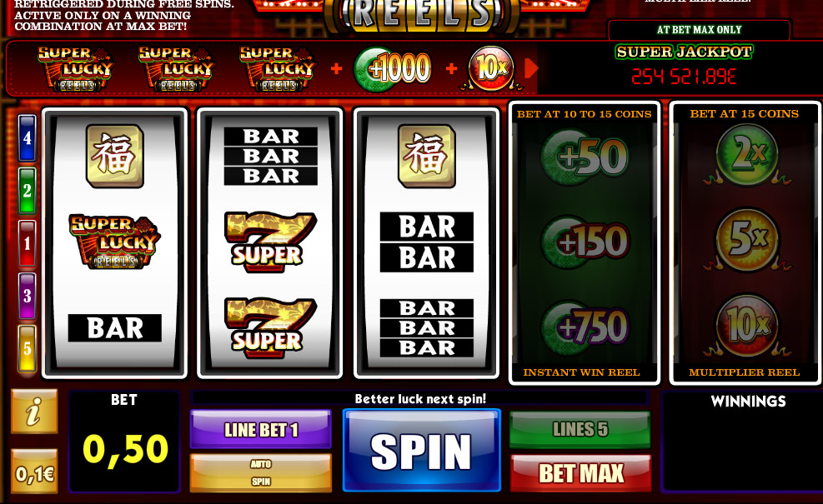Spin the reels with SPIN button
This screenshot has height=504, width=823.
(421, 451)
